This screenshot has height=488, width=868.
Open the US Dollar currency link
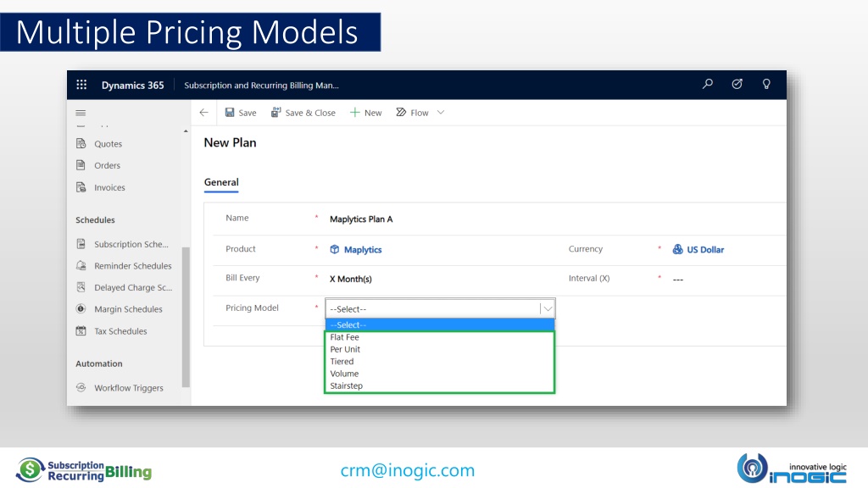pyautogui.click(x=705, y=250)
